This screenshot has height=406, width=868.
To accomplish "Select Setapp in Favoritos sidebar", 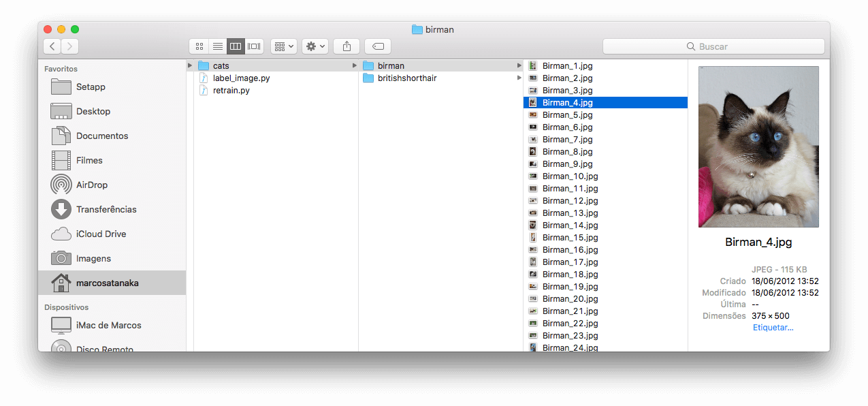I will (x=91, y=87).
